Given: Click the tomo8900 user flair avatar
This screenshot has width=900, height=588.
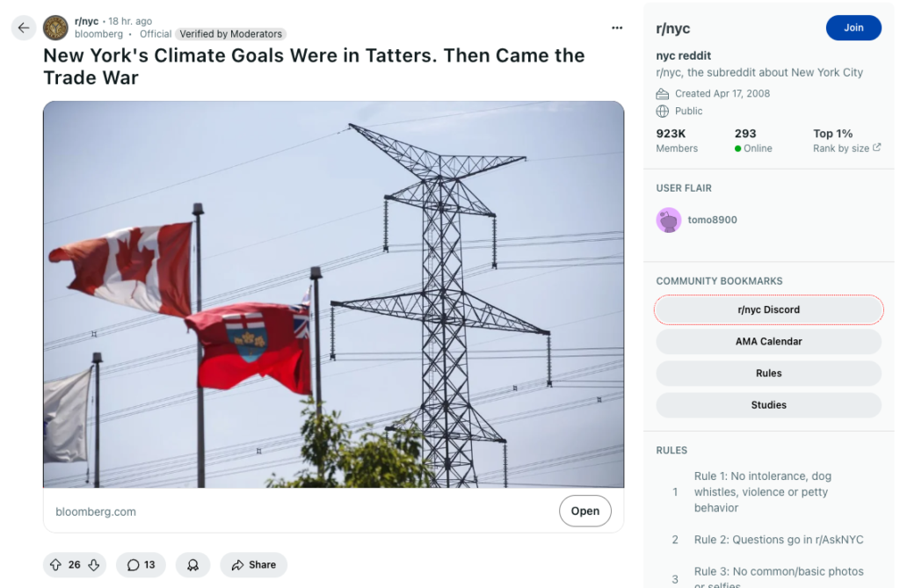Looking at the screenshot, I should (669, 220).
